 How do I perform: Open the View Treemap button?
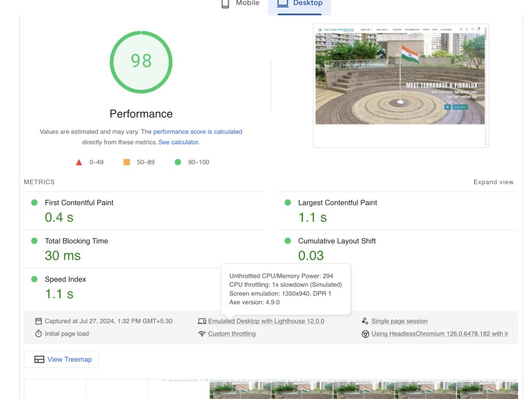point(61,359)
